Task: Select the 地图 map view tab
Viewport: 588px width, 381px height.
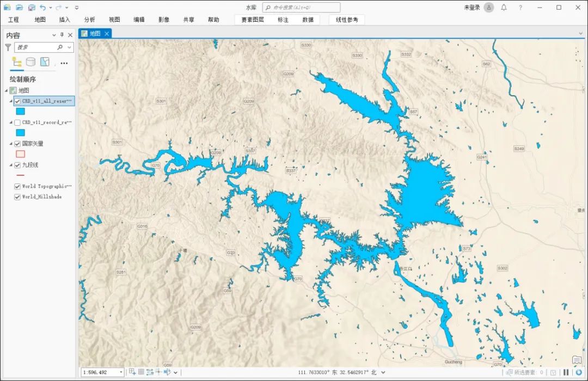Action: (95, 33)
